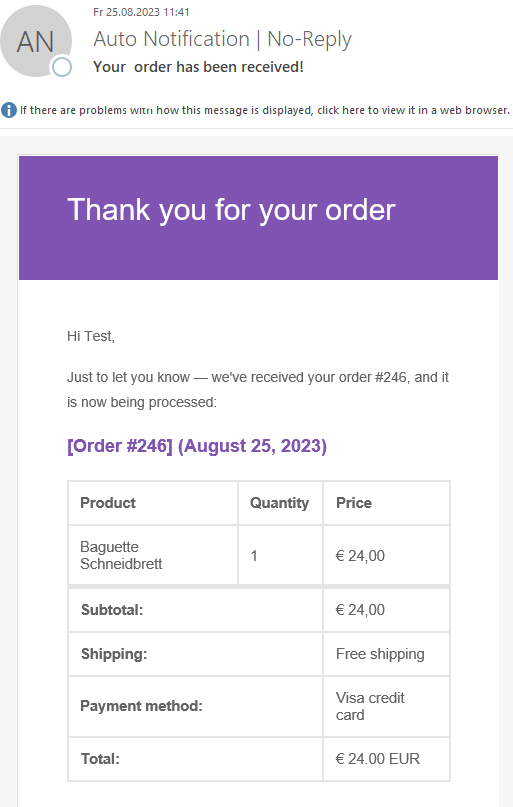Screen dimensions: 513x807
Task: Click the received date Fr 25.08.2023 11:41
Action: [141, 12]
